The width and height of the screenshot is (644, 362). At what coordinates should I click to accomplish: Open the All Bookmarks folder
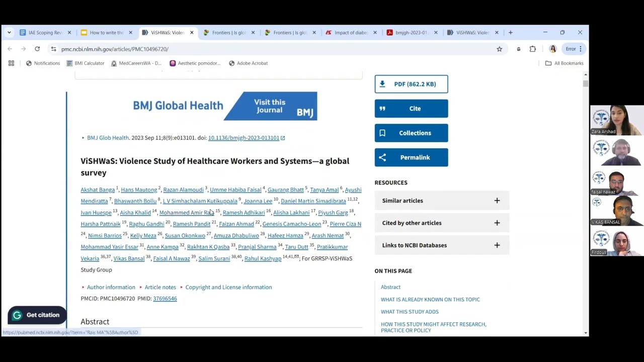tap(565, 63)
